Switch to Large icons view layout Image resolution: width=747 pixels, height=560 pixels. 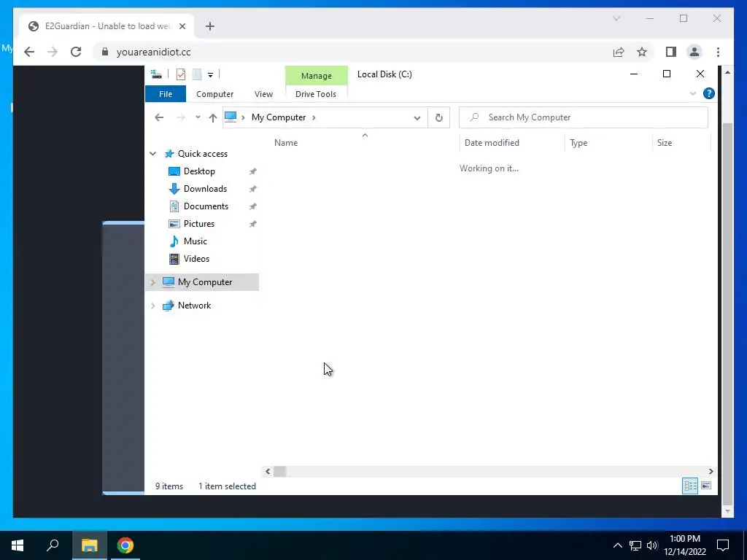pos(706,486)
